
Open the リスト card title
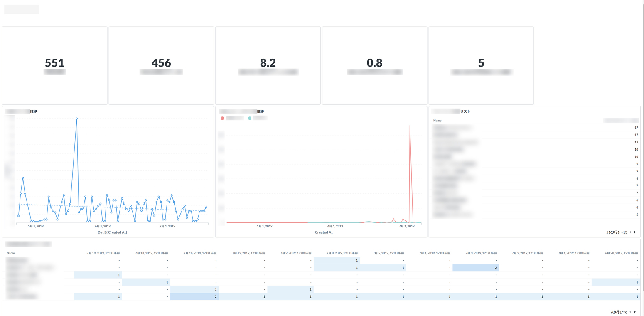tap(451, 111)
